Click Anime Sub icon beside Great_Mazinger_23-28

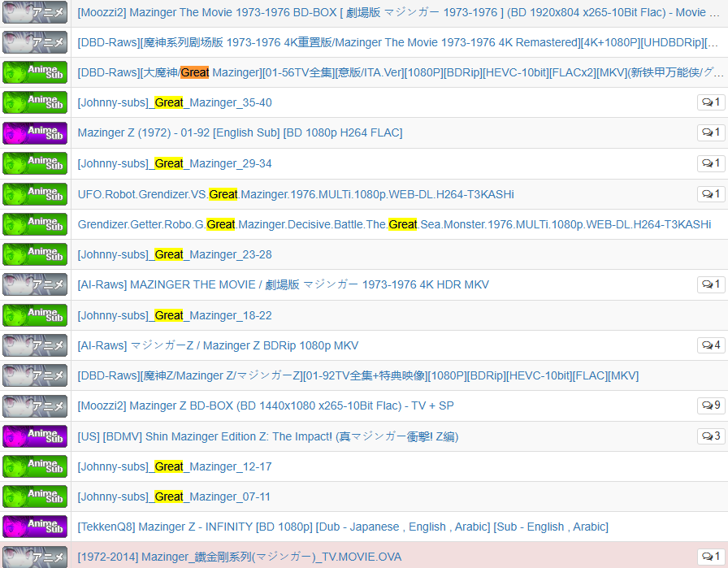coord(35,254)
